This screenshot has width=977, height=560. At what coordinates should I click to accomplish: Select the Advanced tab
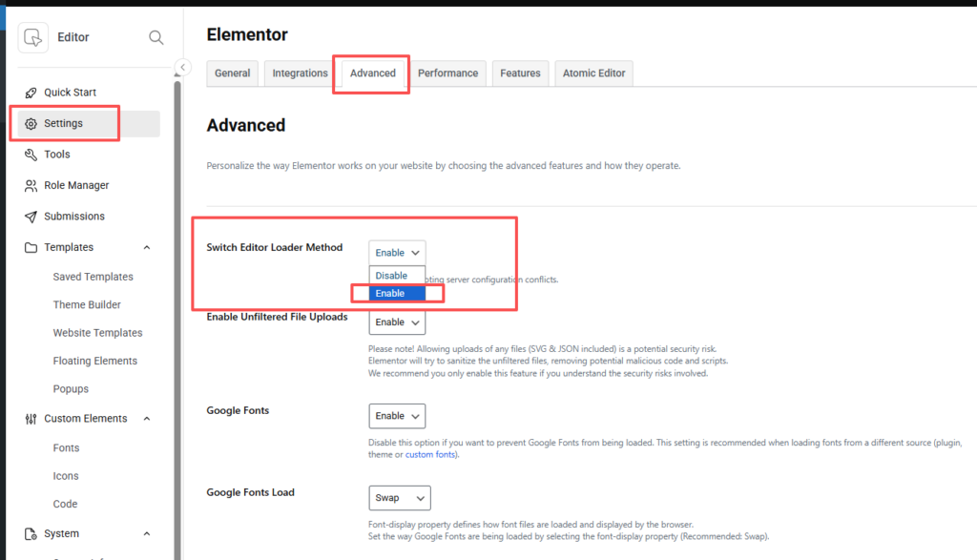tap(373, 73)
